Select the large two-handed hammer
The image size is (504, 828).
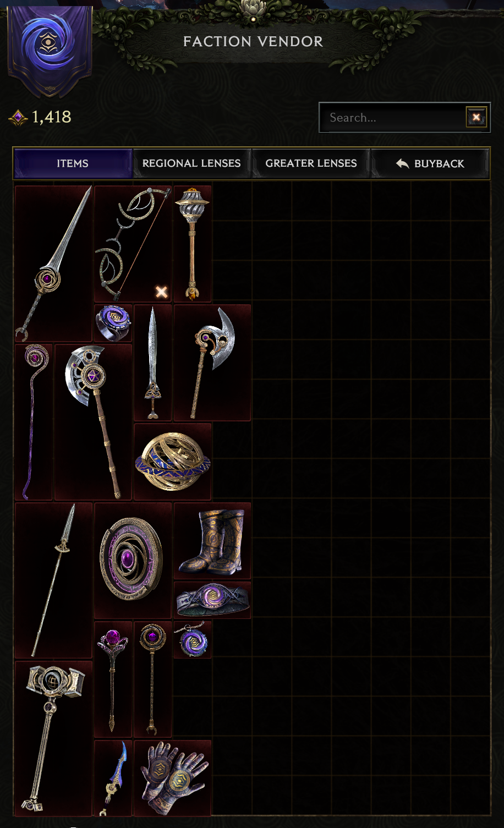tap(53, 738)
